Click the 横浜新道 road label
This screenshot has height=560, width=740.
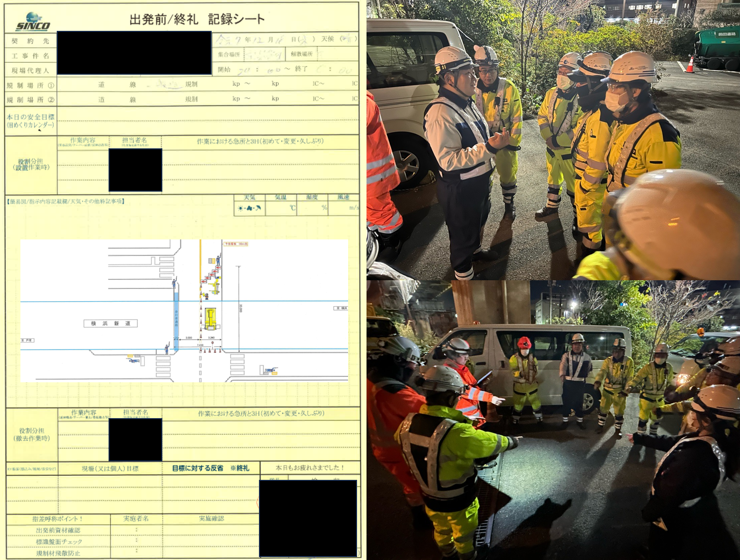point(111,324)
